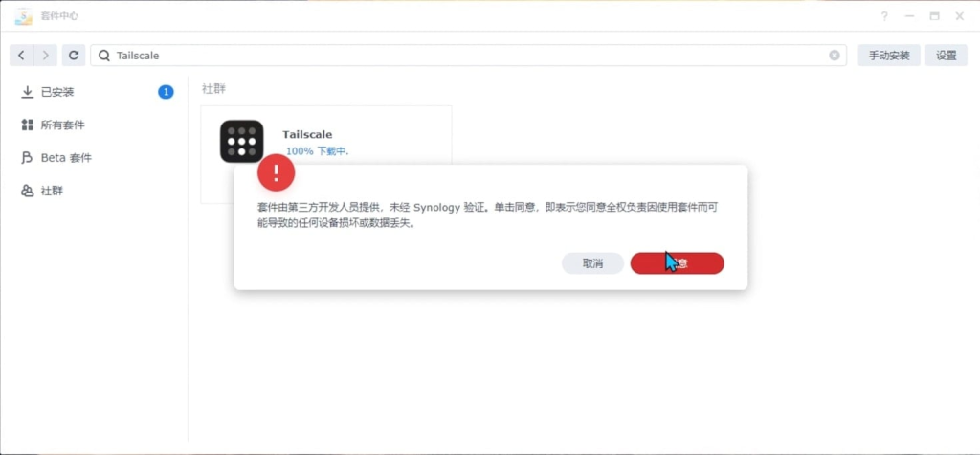Open the help question mark
980x455 pixels.
click(884, 16)
